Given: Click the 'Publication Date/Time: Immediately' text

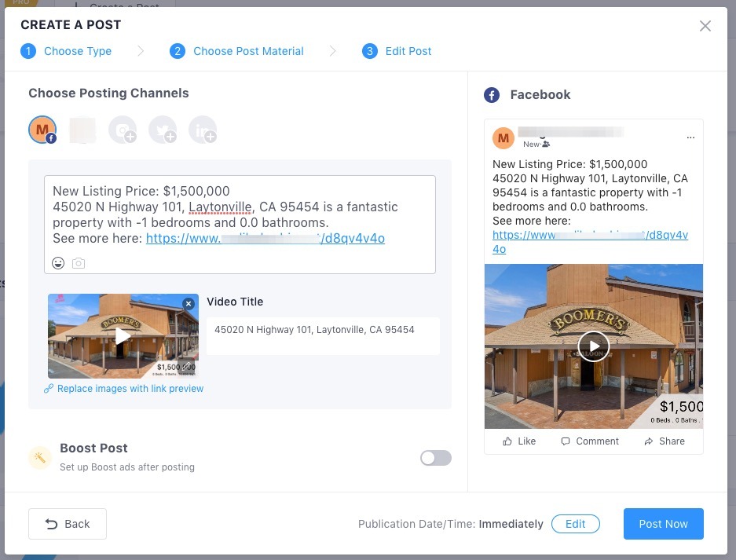Looking at the screenshot, I should 451,524.
